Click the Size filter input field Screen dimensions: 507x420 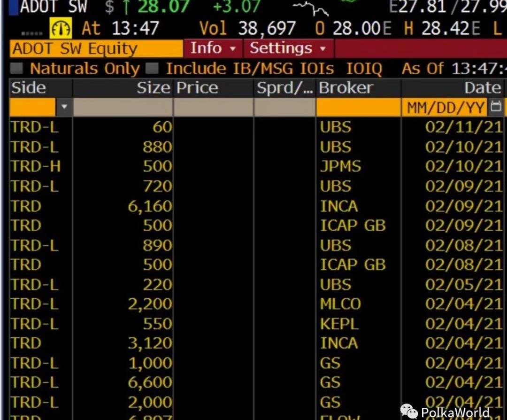123,107
